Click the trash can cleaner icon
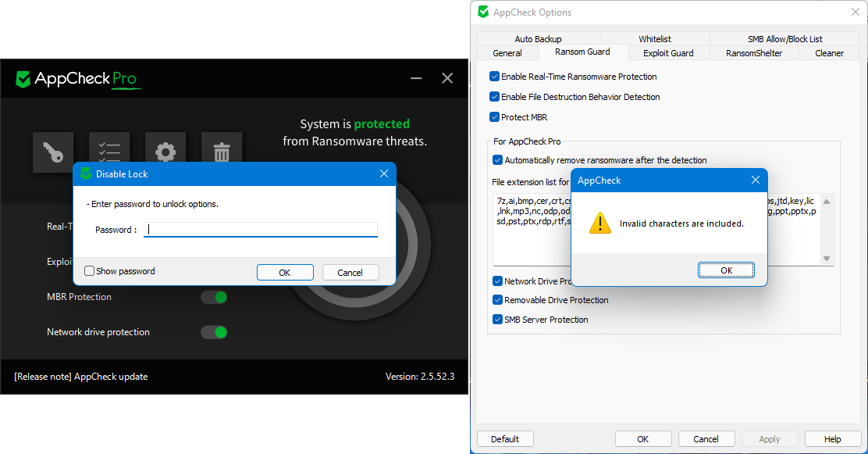The width and height of the screenshot is (868, 454). pyautogui.click(x=222, y=148)
